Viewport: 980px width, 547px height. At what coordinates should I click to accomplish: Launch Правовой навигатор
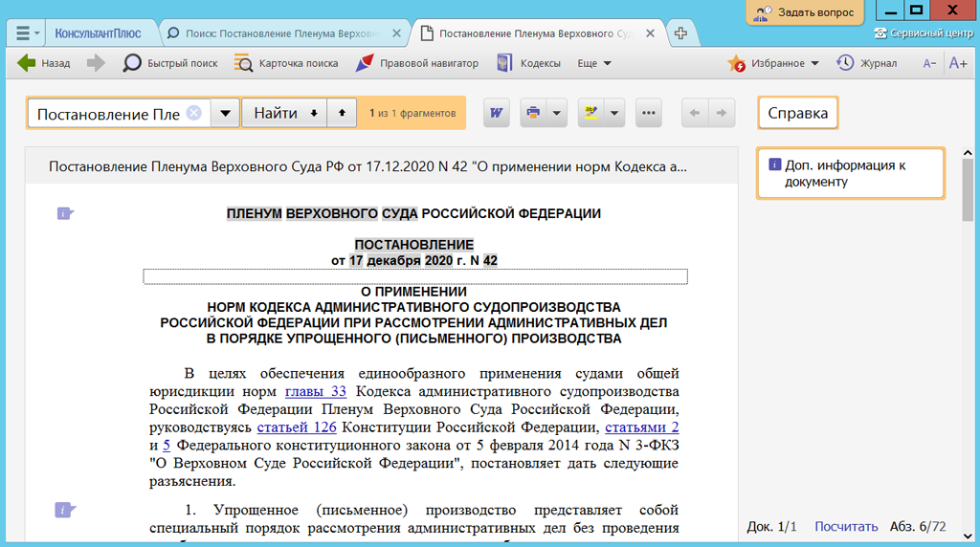coord(417,63)
